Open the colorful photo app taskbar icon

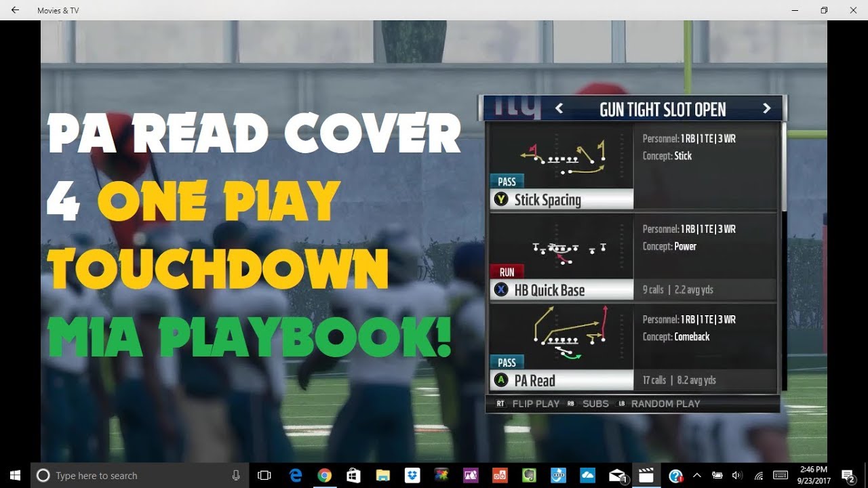tap(441, 475)
